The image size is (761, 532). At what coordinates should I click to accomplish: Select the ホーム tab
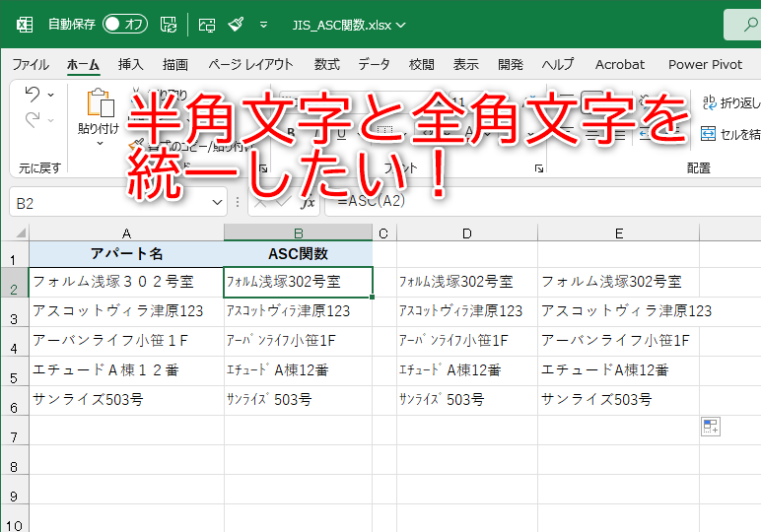pos(83,64)
